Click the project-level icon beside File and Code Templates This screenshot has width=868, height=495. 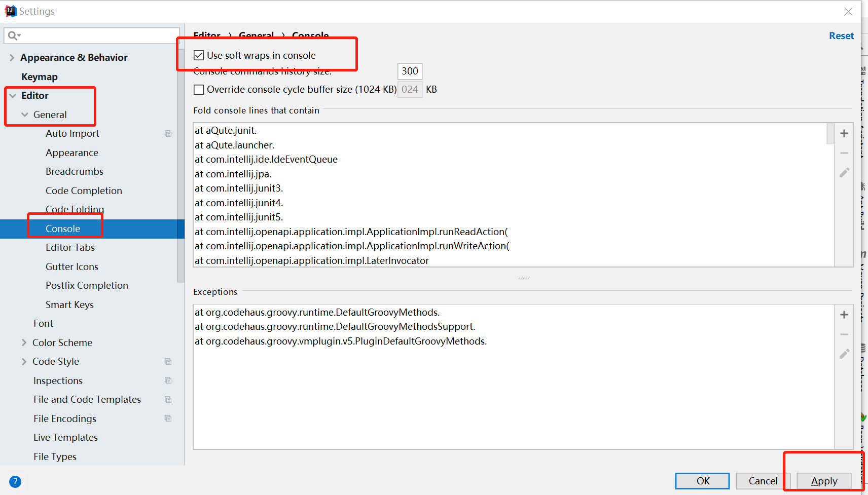click(x=168, y=399)
